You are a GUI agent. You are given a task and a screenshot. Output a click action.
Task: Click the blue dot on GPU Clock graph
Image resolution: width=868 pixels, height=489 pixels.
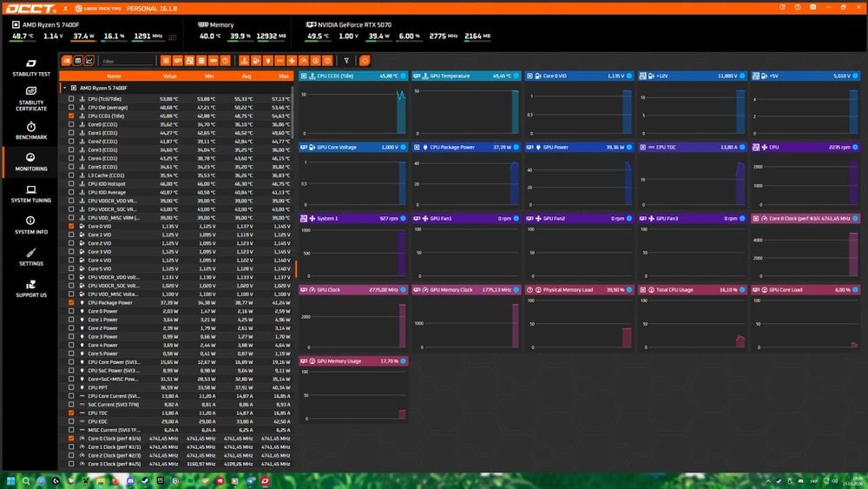pyautogui.click(x=403, y=289)
